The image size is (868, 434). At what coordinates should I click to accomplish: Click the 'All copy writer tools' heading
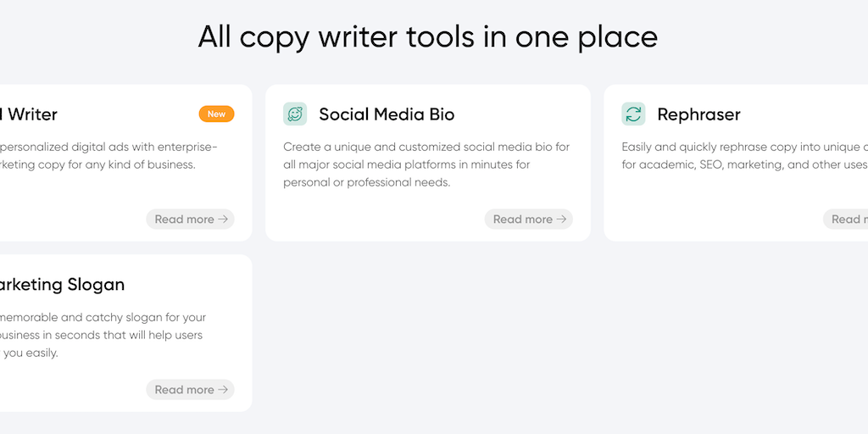427,36
